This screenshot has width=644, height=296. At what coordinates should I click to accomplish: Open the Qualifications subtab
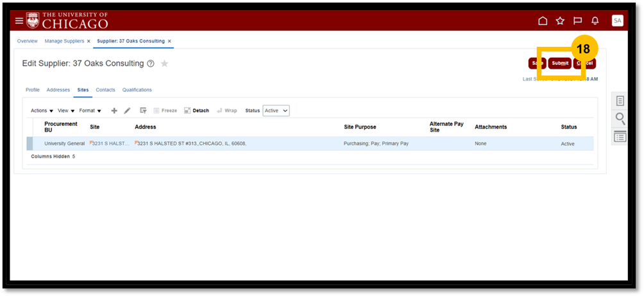(137, 90)
